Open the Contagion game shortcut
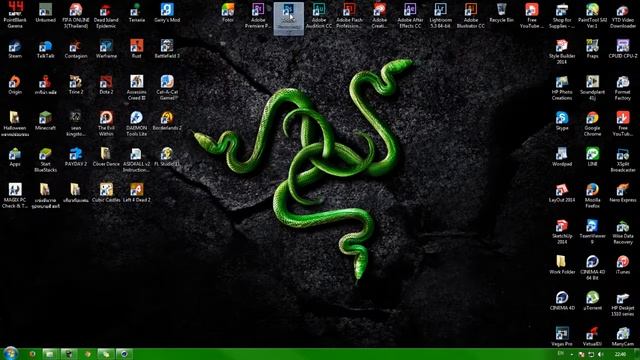 point(76,49)
